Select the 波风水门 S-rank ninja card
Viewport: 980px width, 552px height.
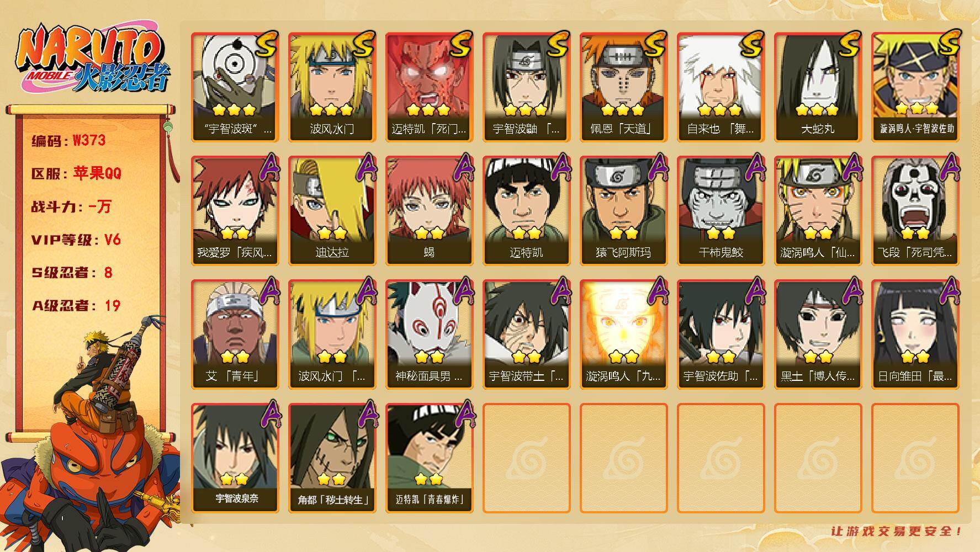point(332,87)
